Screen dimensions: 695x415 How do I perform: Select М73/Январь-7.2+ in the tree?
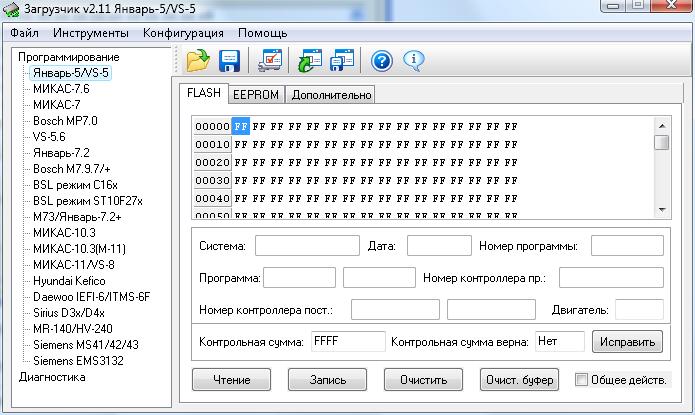77,217
